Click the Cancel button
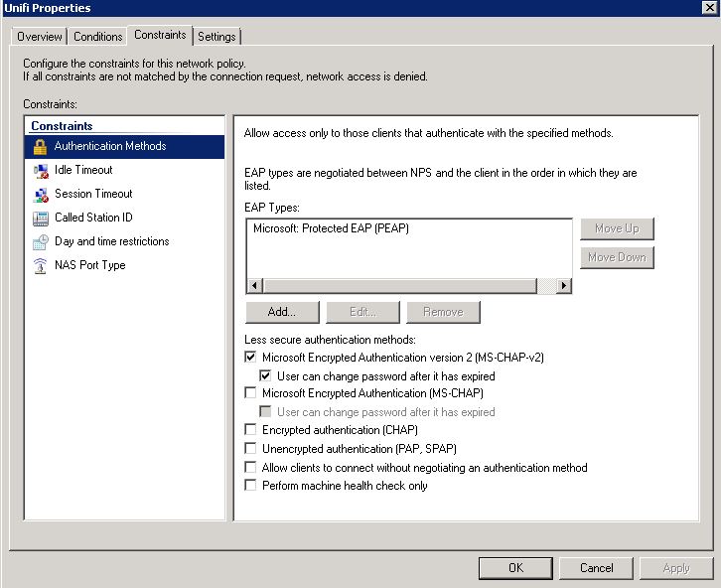Screen dimensions: 721x588 [597, 568]
